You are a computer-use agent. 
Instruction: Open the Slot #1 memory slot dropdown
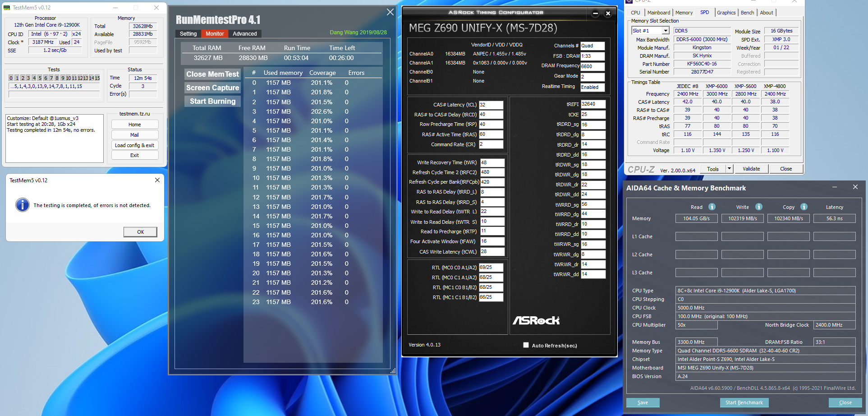[x=666, y=31]
